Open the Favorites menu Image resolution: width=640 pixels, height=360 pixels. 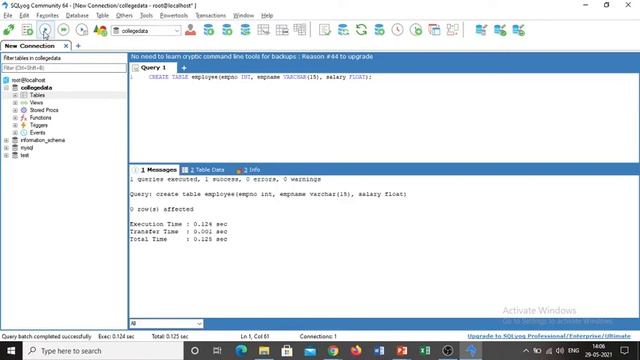pos(47,16)
